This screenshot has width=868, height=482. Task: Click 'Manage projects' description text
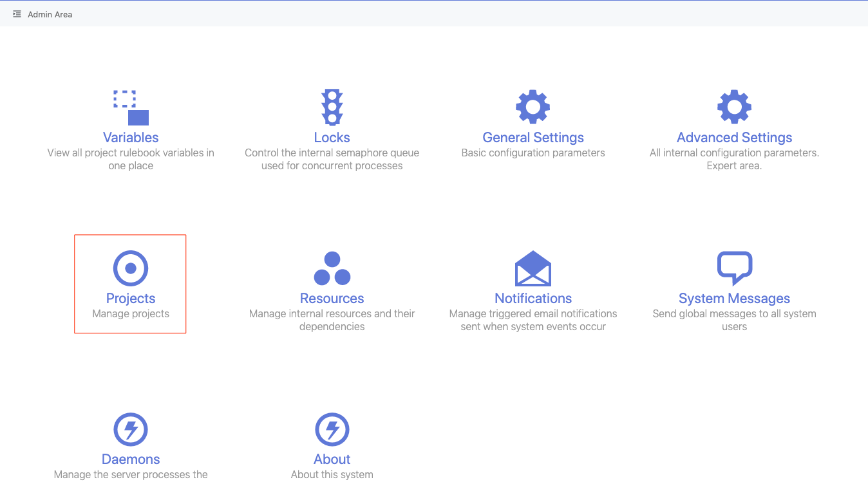point(131,313)
